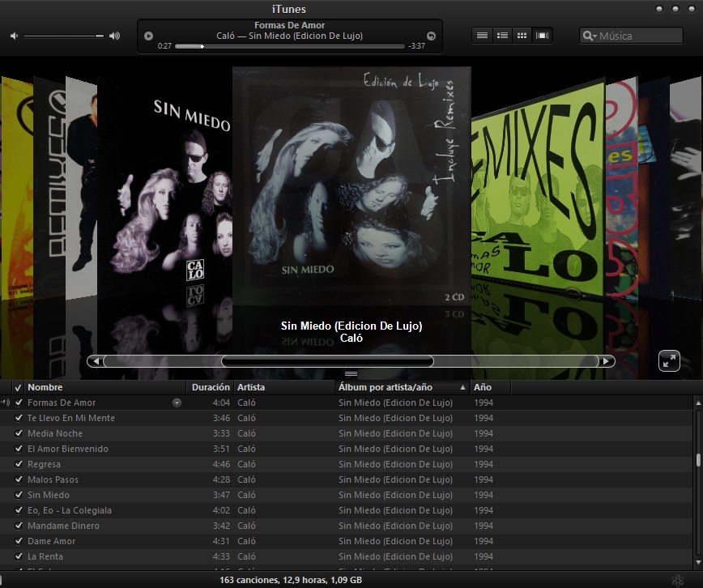Open the arrow menu next to Formas De Amor
The width and height of the screenshot is (703, 588).
click(177, 403)
